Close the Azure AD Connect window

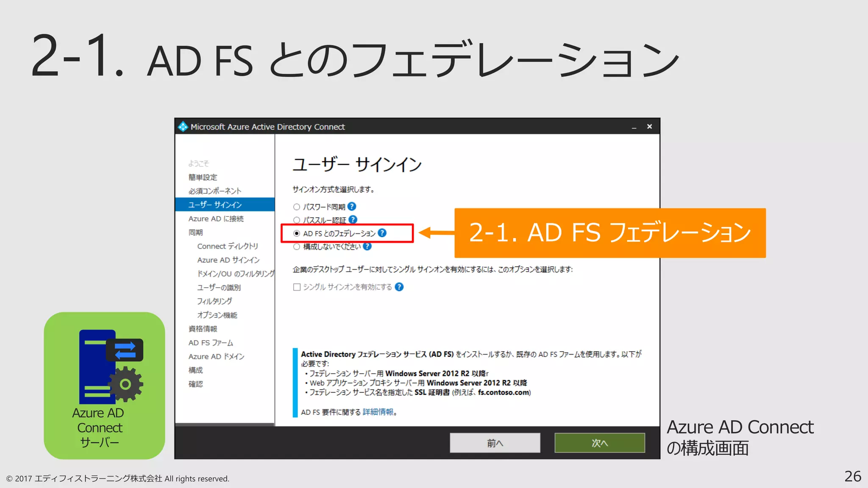tap(649, 127)
